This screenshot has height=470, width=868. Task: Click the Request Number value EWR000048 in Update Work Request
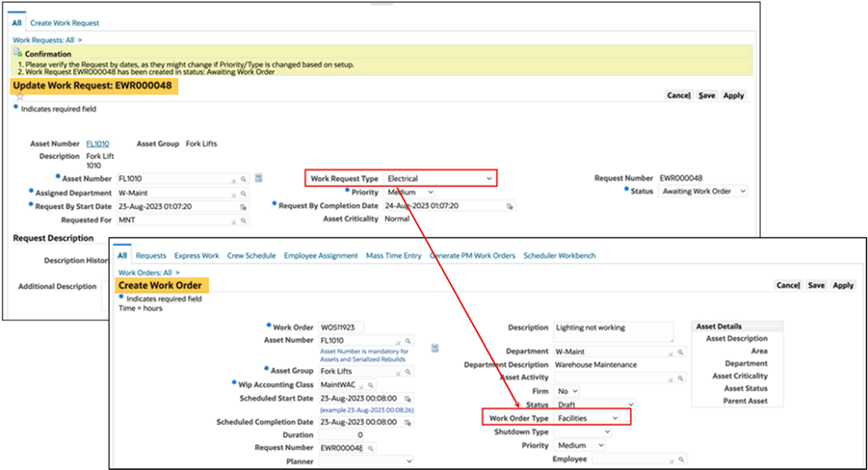681,178
